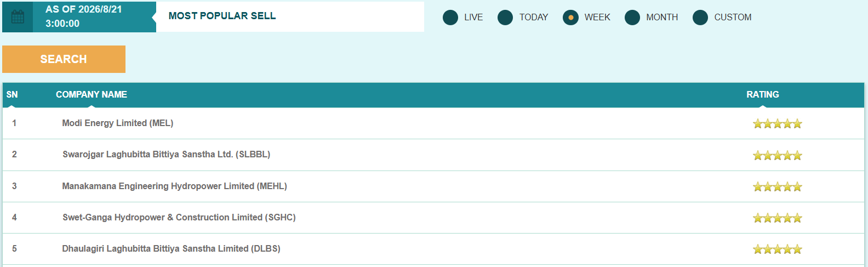Click serial number 4 in the SGHC row

(x=14, y=217)
